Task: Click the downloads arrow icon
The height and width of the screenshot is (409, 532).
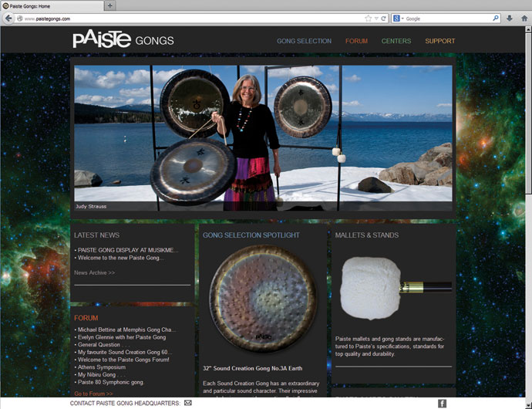Action: pos(510,18)
